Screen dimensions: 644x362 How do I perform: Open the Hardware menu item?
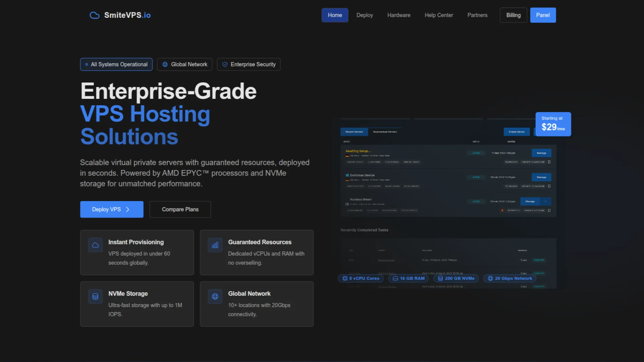[398, 15]
